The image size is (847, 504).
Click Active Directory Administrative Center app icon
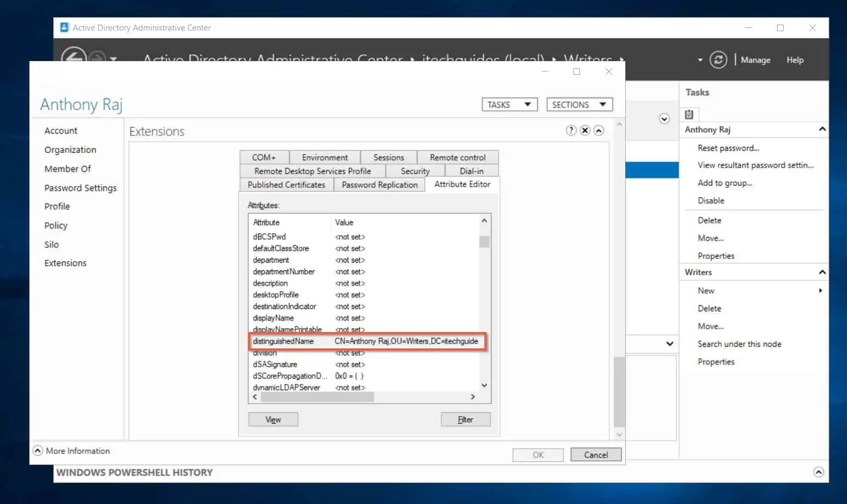click(64, 27)
